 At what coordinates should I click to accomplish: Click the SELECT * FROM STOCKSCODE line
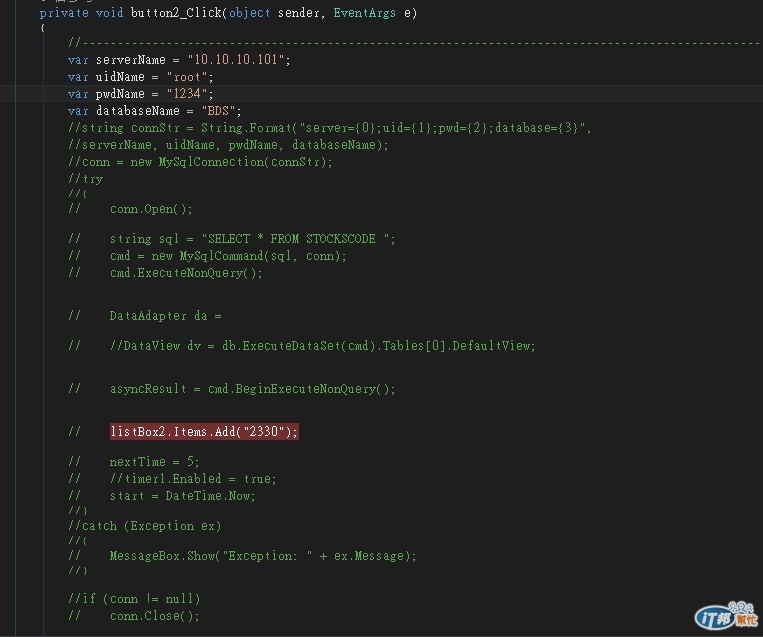tap(232, 239)
